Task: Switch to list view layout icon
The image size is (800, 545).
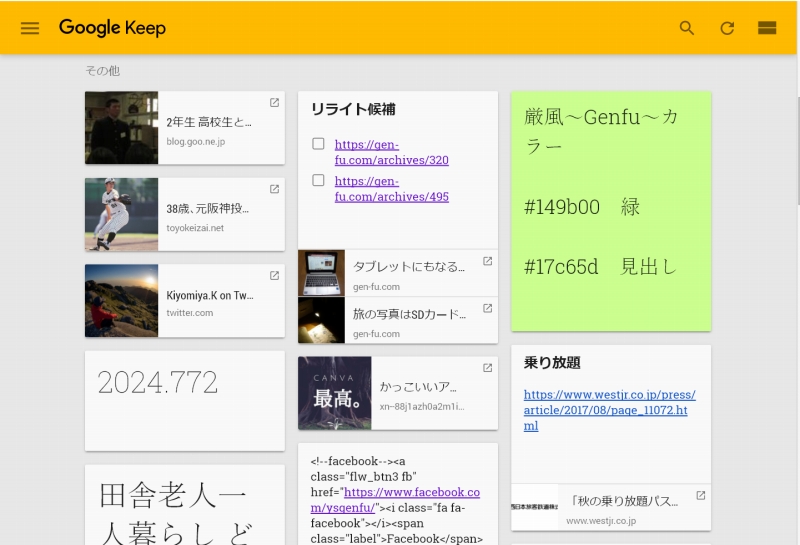Action: [x=767, y=28]
